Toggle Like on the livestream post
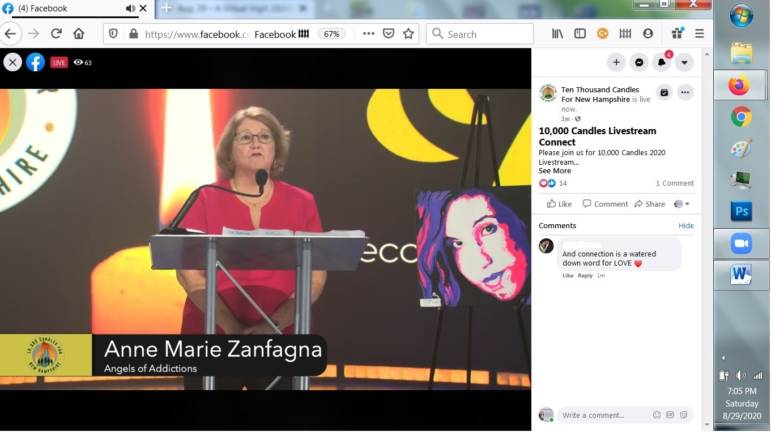Viewport: 771px width, 432px height. (x=559, y=204)
